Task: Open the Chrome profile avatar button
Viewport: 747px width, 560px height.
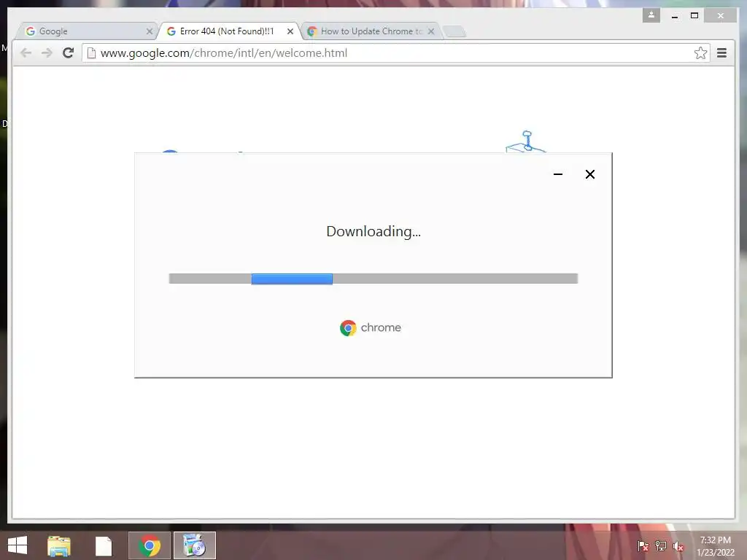Action: (651, 15)
